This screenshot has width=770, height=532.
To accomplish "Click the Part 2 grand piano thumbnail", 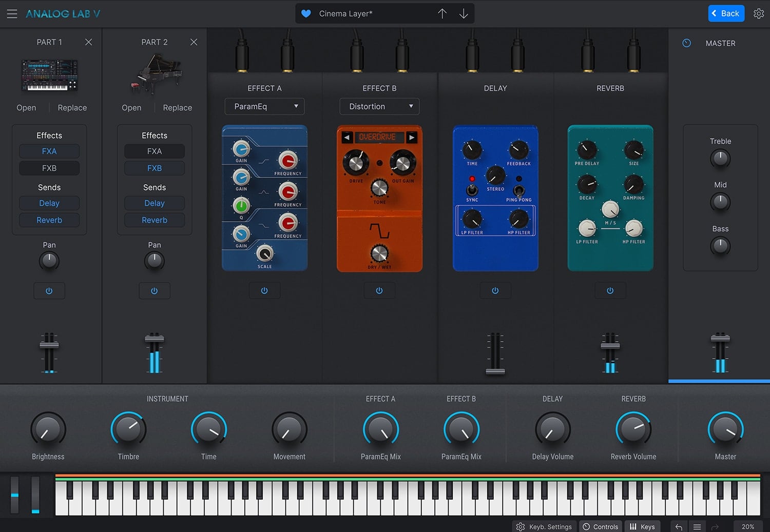I will [x=156, y=74].
